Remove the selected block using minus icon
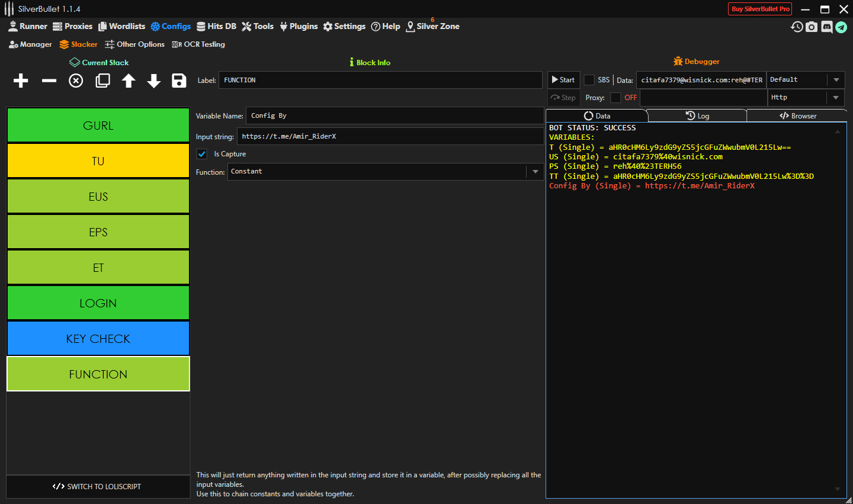The width and height of the screenshot is (853, 504). click(x=49, y=81)
